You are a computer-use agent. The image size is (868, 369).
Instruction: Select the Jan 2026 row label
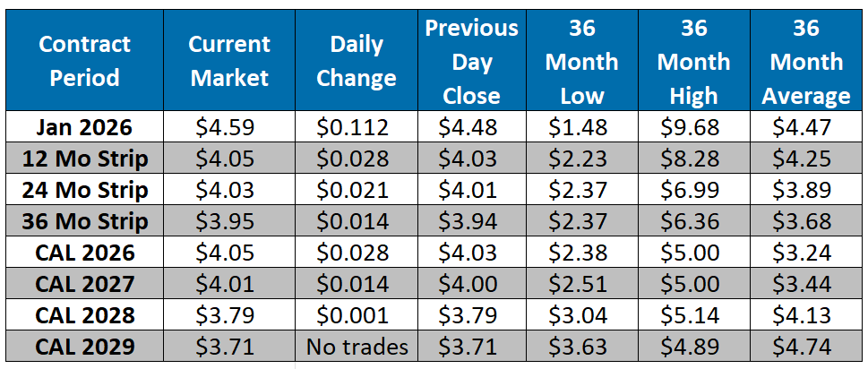click(x=85, y=127)
